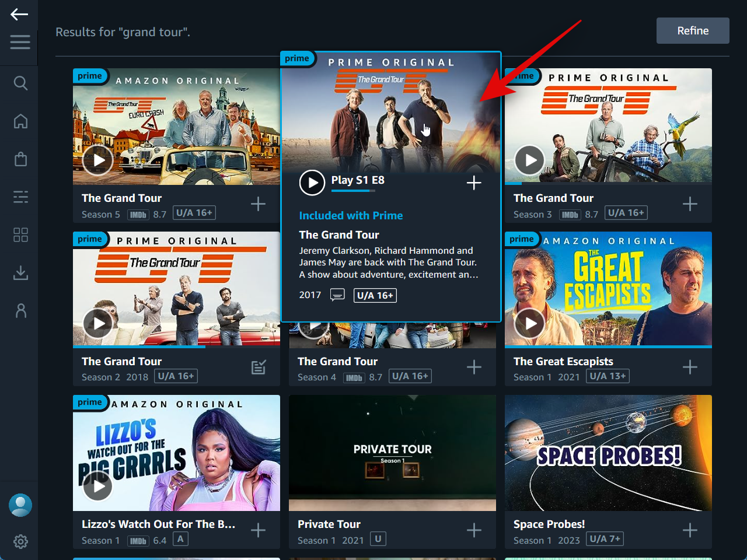The image size is (747, 560).
Task: Open the Categories grid icon
Action: click(20, 235)
